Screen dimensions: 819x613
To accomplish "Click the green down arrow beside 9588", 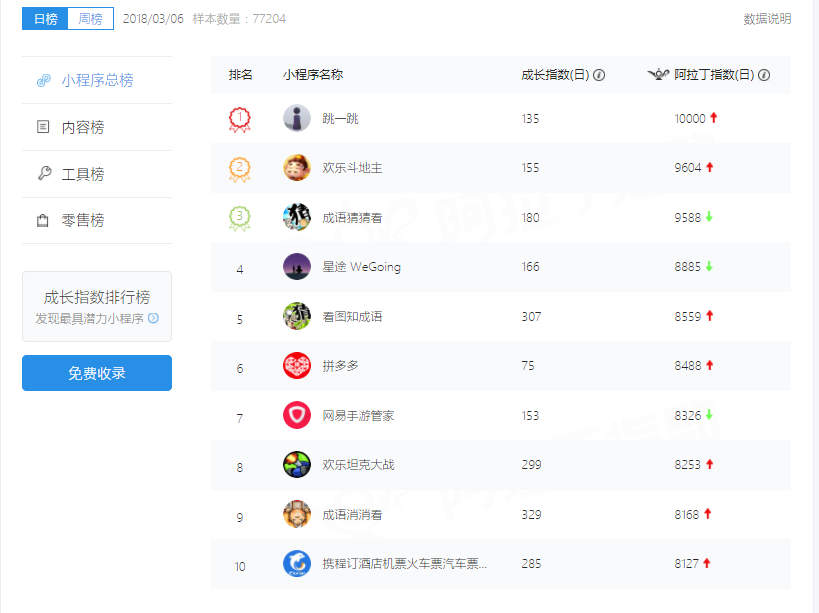I will (709, 217).
